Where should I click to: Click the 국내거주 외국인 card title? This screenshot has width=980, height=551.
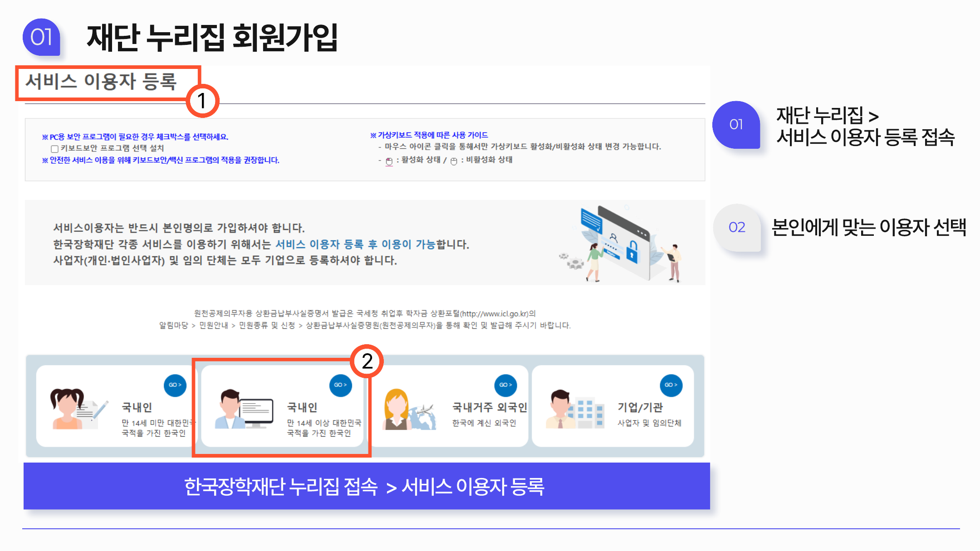click(490, 407)
